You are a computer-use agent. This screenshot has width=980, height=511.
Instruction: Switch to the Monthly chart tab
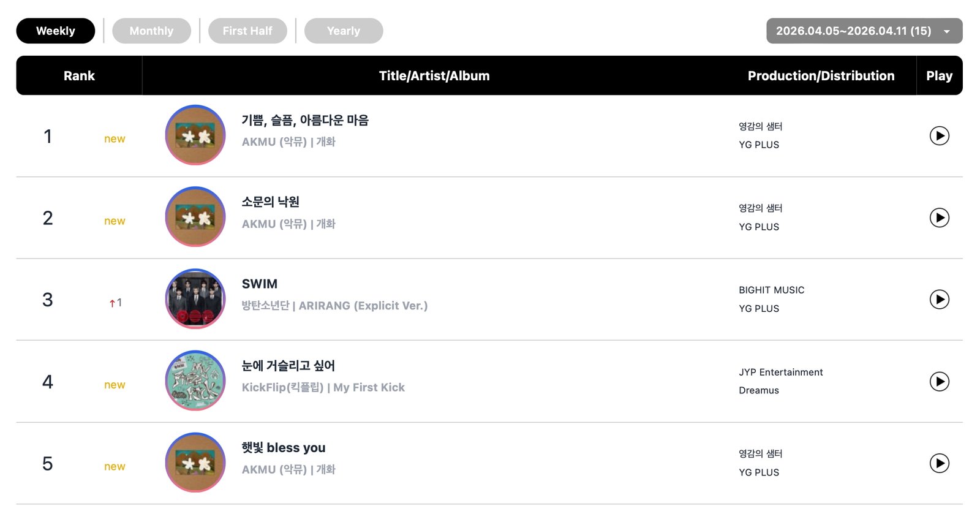tap(151, 30)
